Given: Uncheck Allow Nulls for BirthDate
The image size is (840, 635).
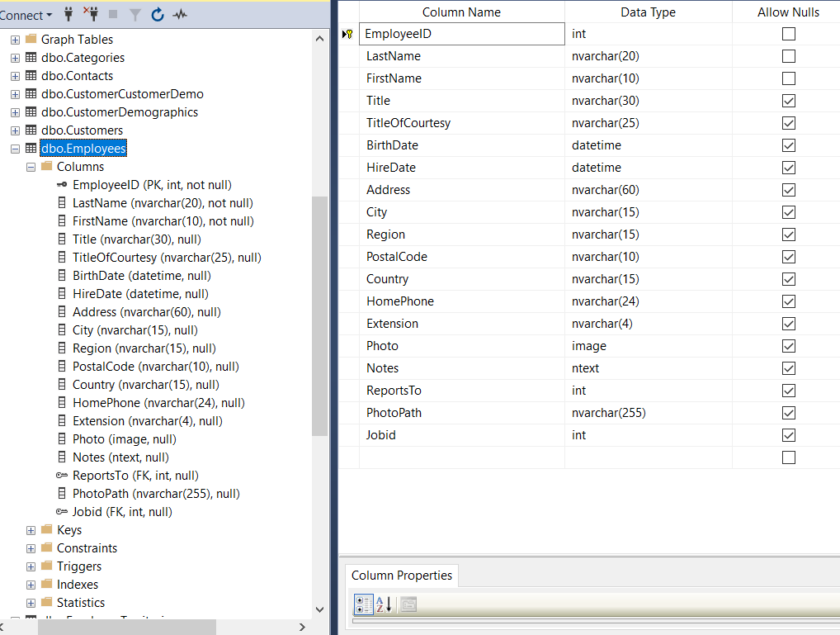Looking at the screenshot, I should (789, 145).
